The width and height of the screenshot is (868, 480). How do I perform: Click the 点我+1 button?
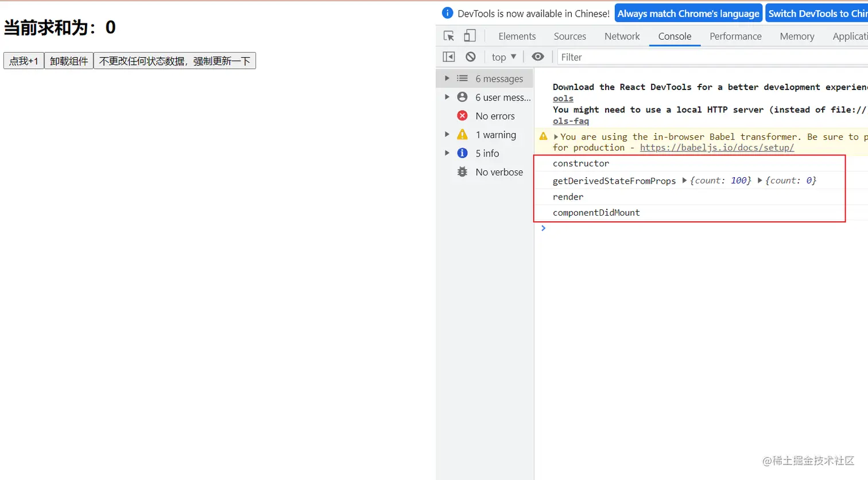point(24,61)
